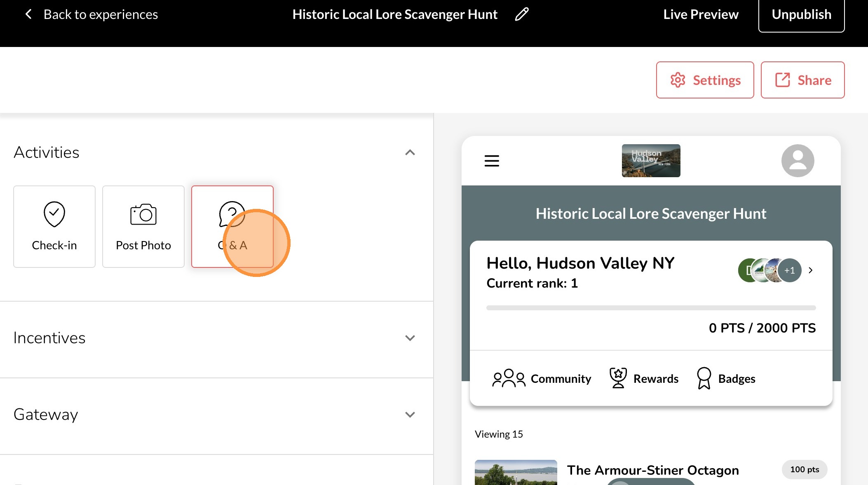Click the pencil icon to edit title
The height and width of the screenshot is (485, 868).
tap(521, 14)
